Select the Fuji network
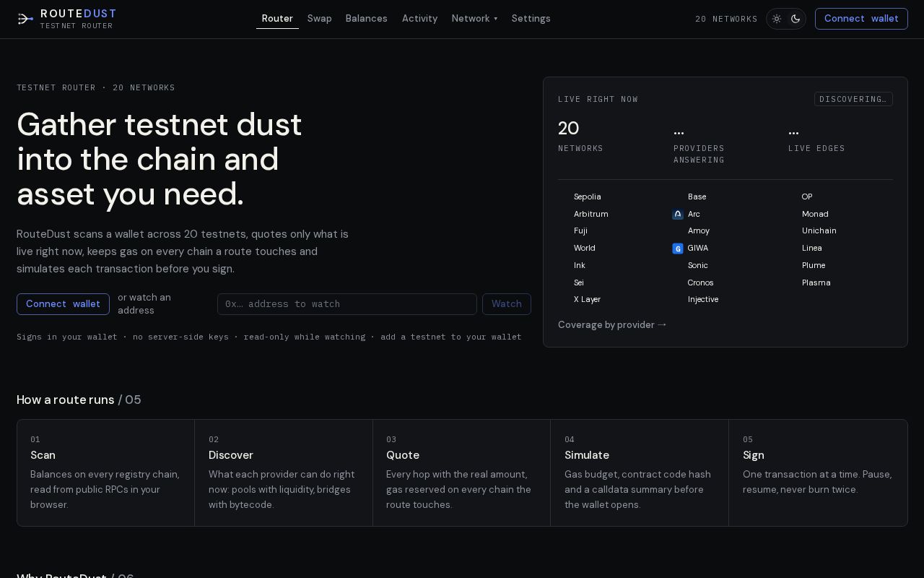The image size is (924, 578). (x=580, y=231)
